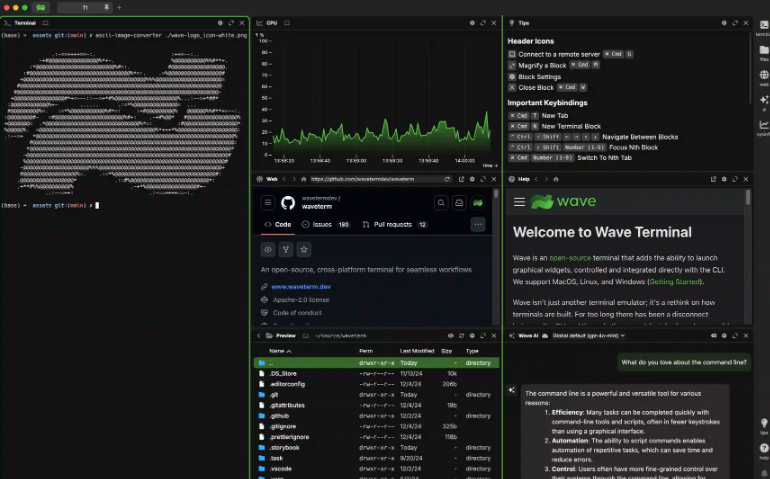Click the Web block vertical scrollbar
The width and height of the screenshot is (770, 479).
496,194
